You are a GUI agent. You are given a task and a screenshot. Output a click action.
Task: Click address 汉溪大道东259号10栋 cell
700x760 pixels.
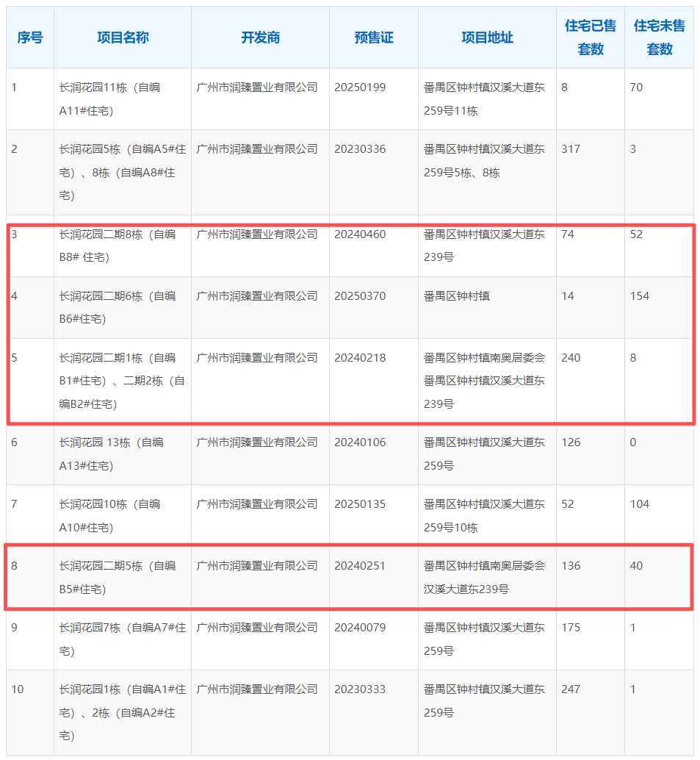coord(484,516)
